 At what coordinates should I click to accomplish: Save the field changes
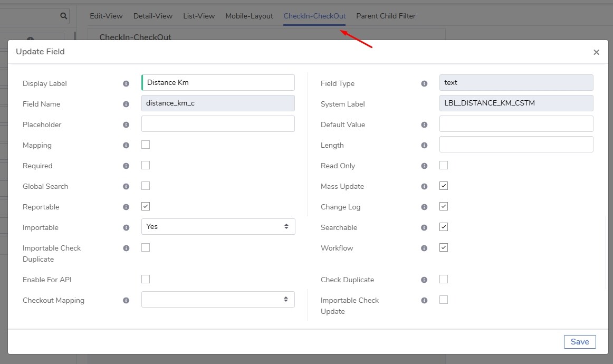click(x=580, y=342)
